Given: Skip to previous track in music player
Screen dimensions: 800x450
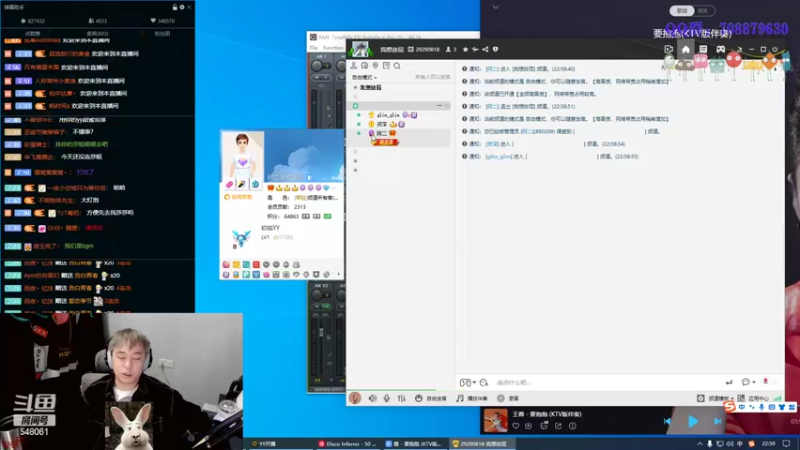Looking at the screenshot, I should [667, 421].
